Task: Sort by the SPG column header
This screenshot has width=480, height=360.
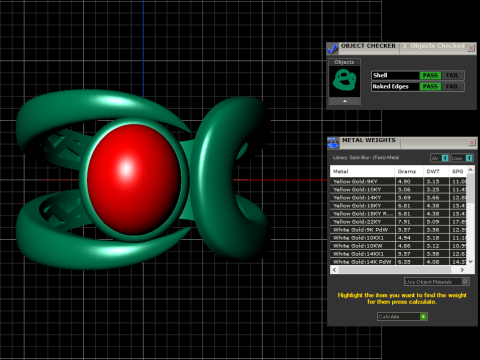Action: click(458, 171)
